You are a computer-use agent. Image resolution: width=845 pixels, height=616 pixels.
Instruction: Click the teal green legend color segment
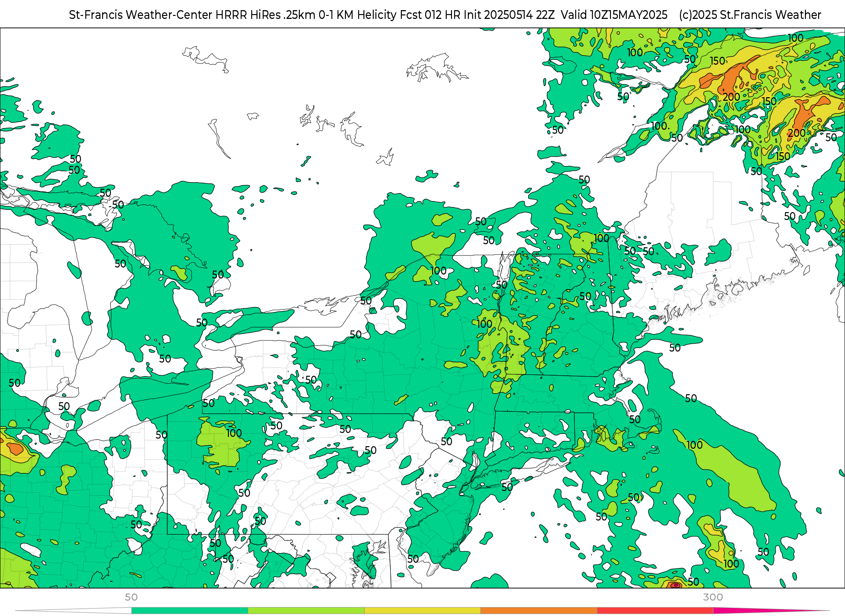coord(190,611)
